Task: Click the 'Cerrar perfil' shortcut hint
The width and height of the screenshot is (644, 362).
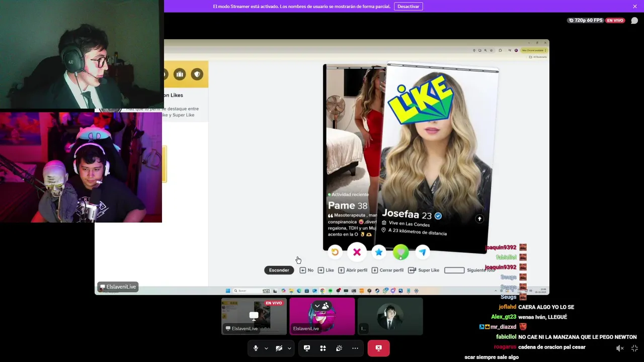Action: click(387, 270)
